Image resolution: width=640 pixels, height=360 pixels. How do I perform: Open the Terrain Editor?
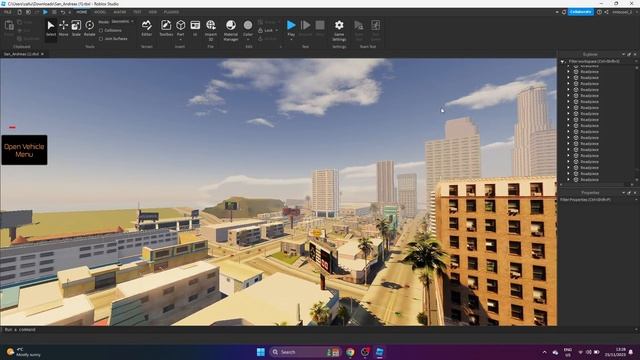tap(147, 28)
